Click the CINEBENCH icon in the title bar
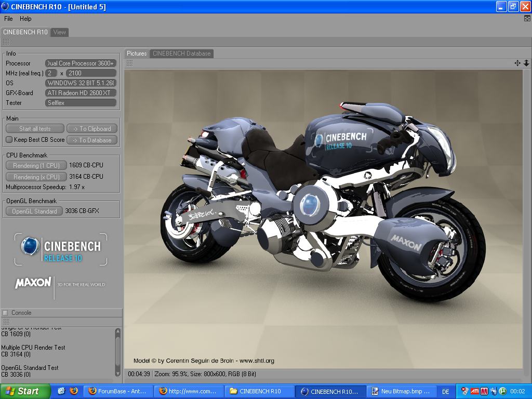 click(x=5, y=6)
